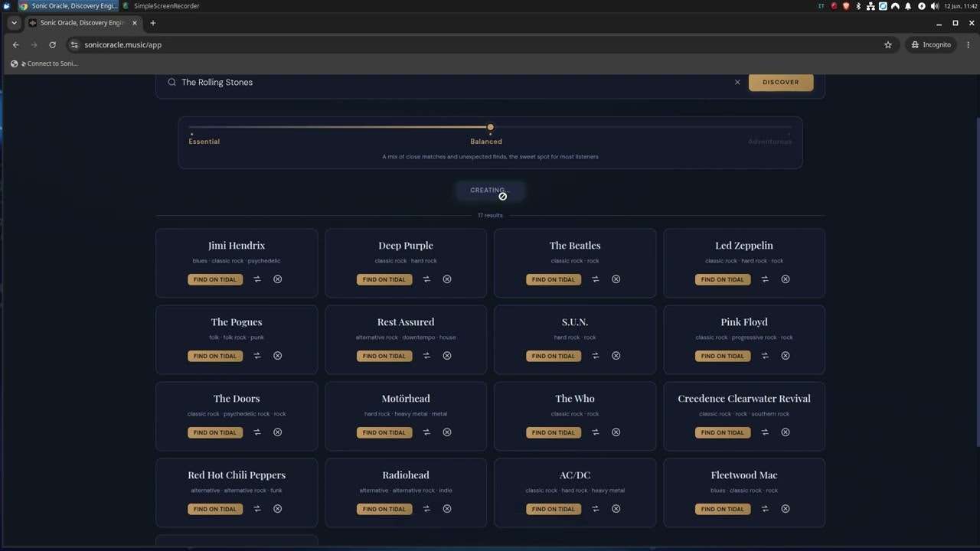Find Fleetwood Mac on Tidal

point(723,509)
